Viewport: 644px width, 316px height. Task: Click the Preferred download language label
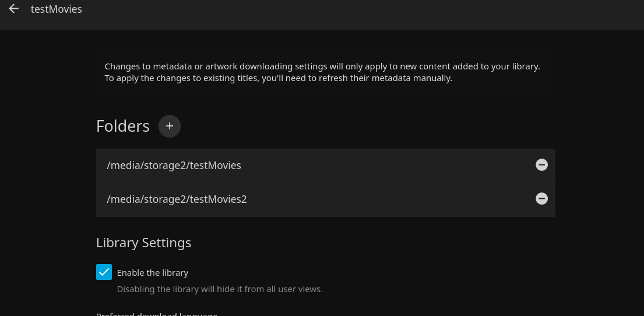click(157, 314)
